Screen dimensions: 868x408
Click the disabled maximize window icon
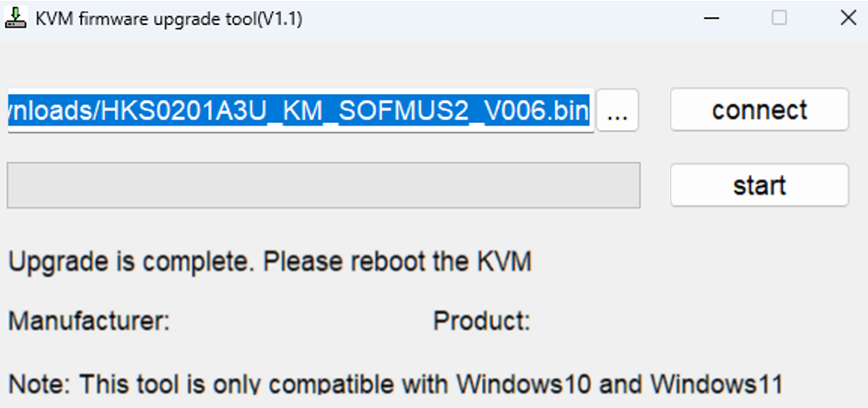[779, 18]
